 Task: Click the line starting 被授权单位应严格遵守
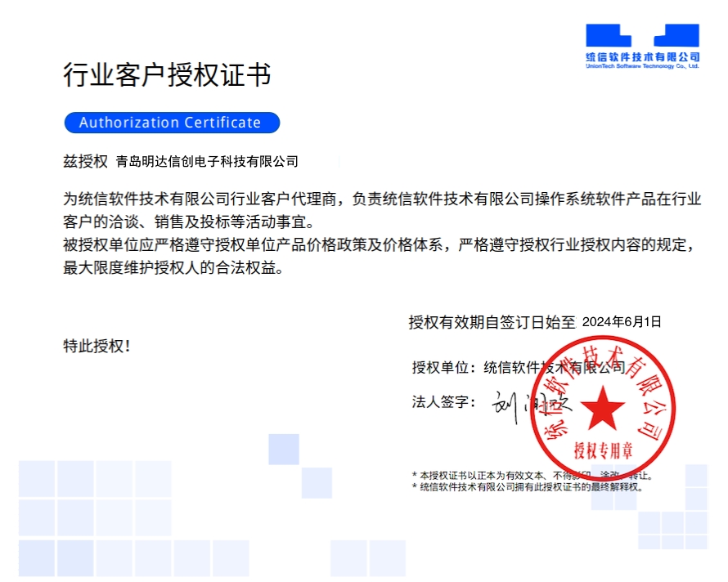click(379, 244)
